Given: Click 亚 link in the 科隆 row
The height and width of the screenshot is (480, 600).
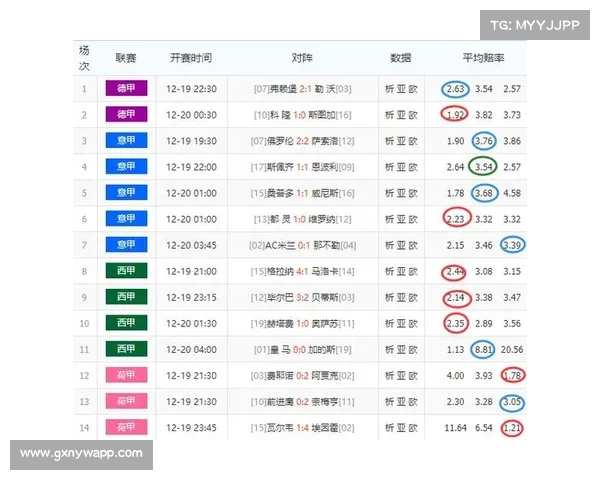Looking at the screenshot, I should click(401, 115).
